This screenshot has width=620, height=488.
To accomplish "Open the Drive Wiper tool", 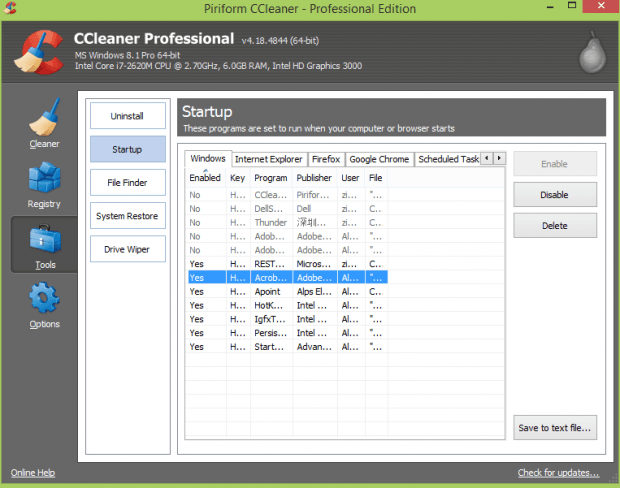I will point(128,249).
